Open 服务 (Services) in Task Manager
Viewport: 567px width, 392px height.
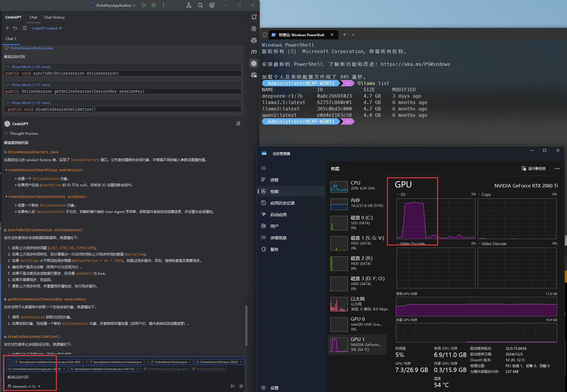(x=291, y=249)
